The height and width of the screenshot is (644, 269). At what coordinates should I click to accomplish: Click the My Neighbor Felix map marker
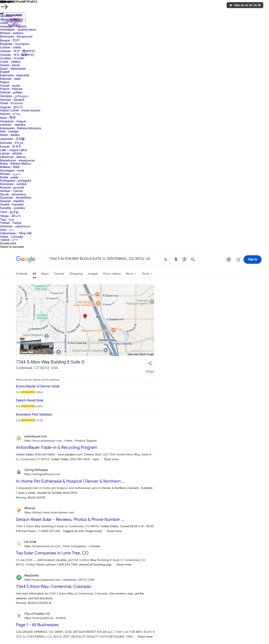(98, 303)
